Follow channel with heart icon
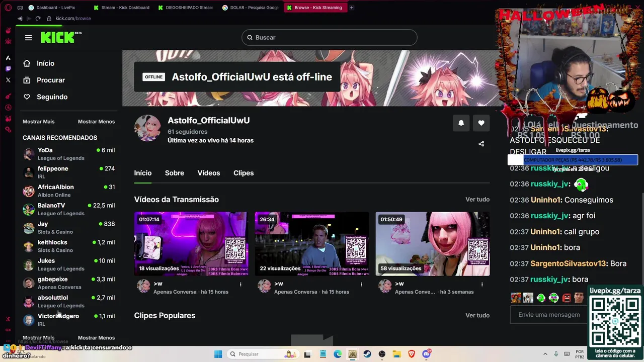Viewport: 644px width, 362px height. point(481,123)
